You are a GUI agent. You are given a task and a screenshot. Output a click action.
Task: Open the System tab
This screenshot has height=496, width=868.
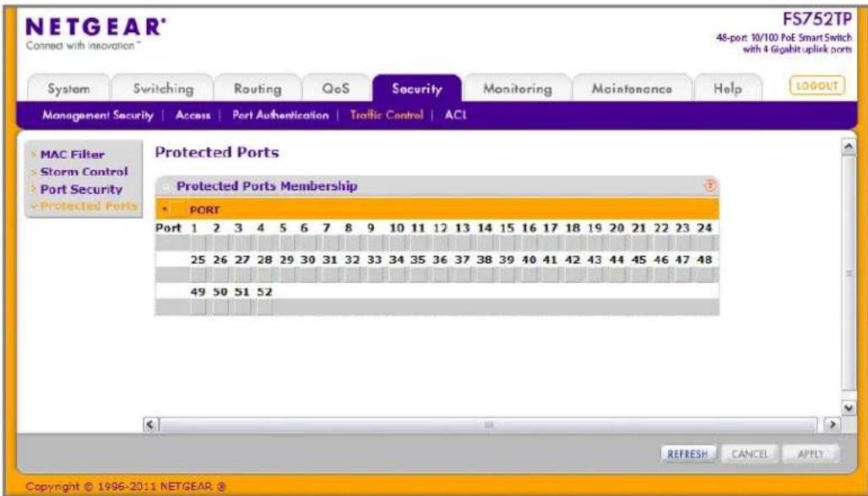(68, 89)
